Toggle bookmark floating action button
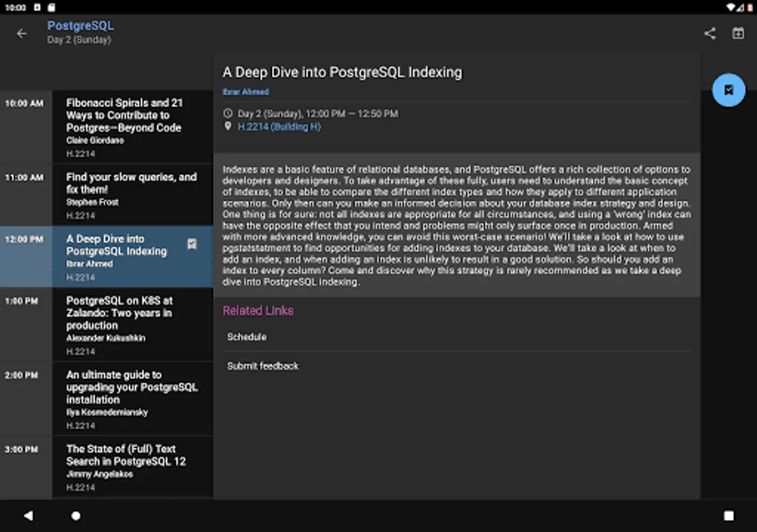This screenshot has width=757, height=532. pyautogui.click(x=729, y=90)
